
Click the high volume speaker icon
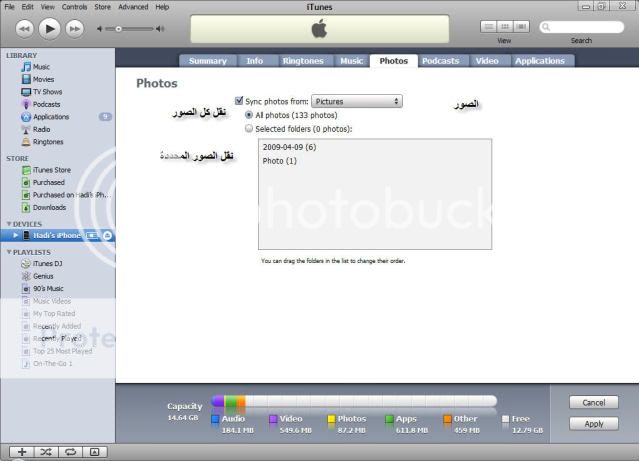coord(160,29)
